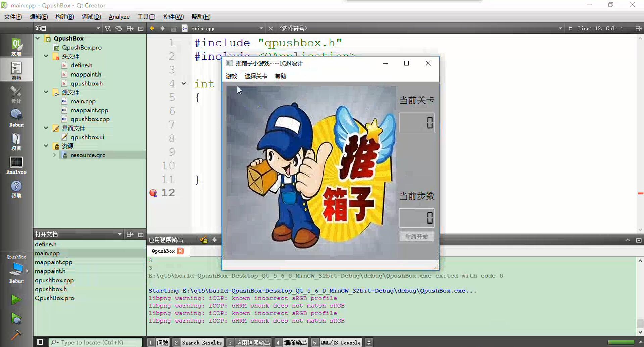
Task: Open the Analyze mode
Action: tap(16, 165)
